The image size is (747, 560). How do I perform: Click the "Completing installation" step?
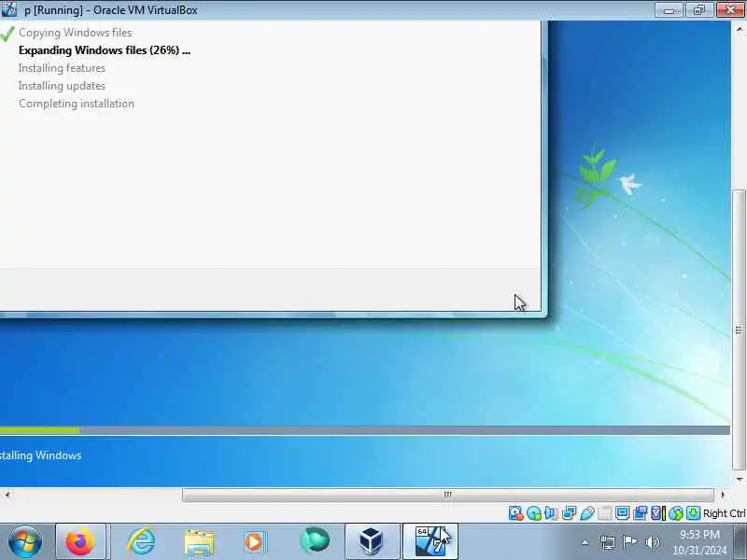[x=77, y=104]
